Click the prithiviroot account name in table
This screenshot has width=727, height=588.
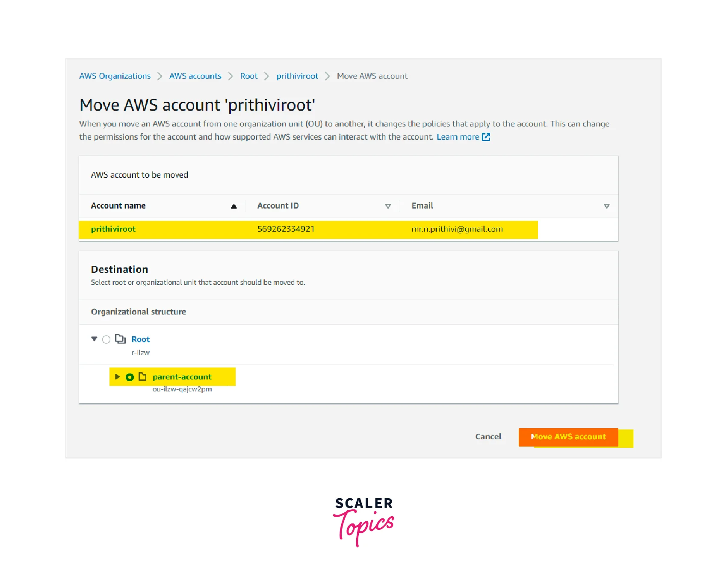[x=113, y=229]
